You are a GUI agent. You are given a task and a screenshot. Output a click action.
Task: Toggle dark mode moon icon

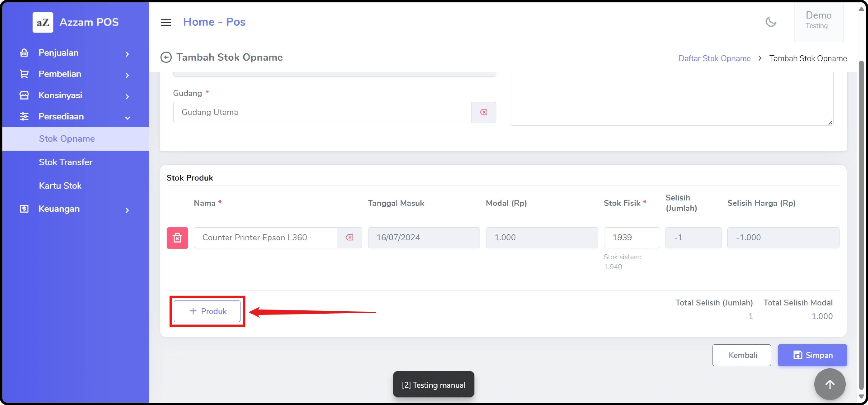(771, 22)
